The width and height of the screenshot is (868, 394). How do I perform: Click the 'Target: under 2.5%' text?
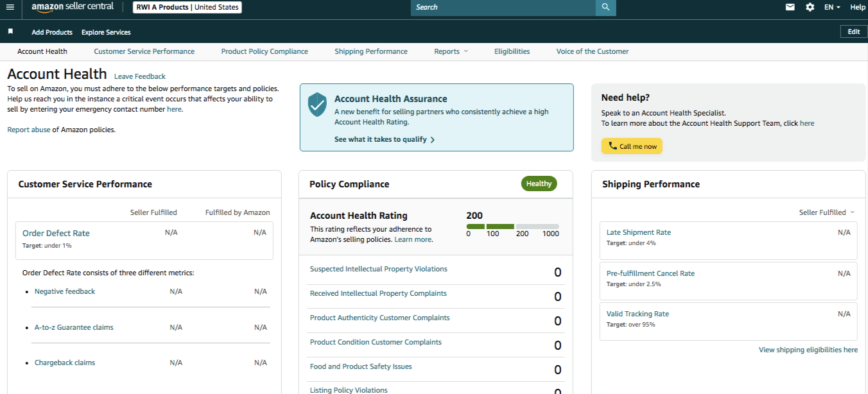point(634,284)
